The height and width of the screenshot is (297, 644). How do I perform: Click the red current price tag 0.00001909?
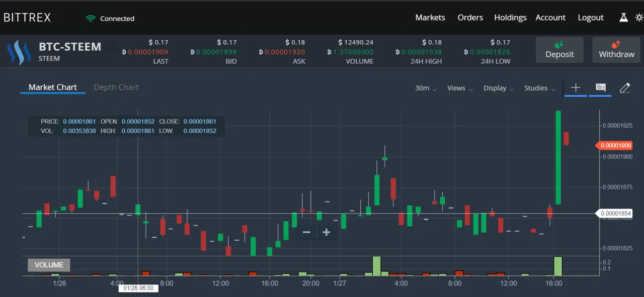[x=614, y=146]
